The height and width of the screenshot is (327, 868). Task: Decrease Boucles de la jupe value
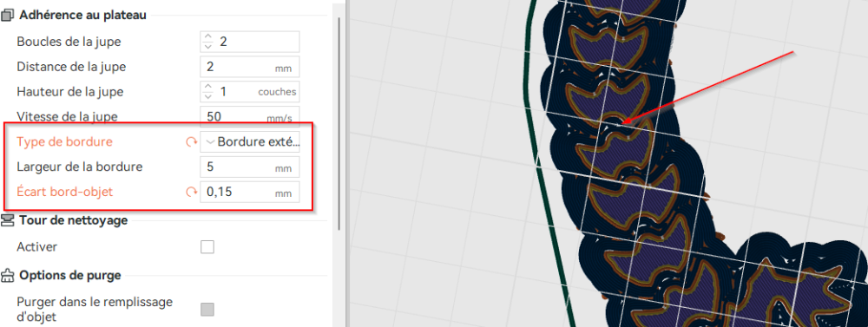(x=207, y=47)
